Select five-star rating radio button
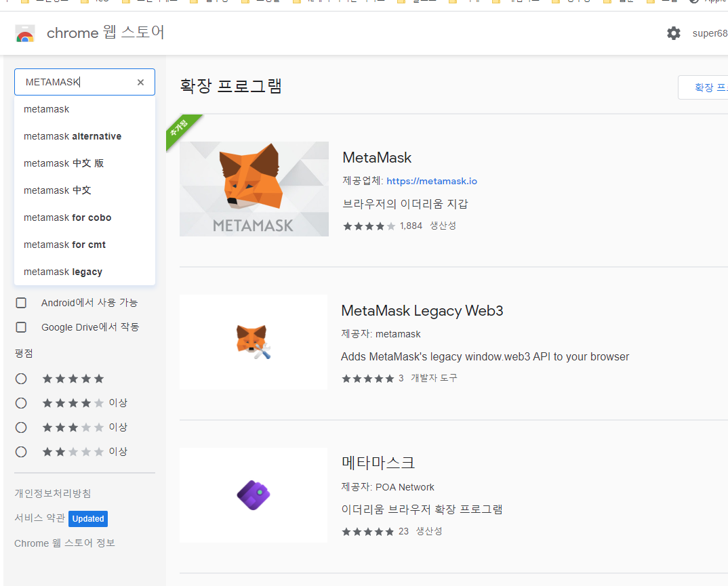This screenshot has width=728, height=586. coord(21,379)
